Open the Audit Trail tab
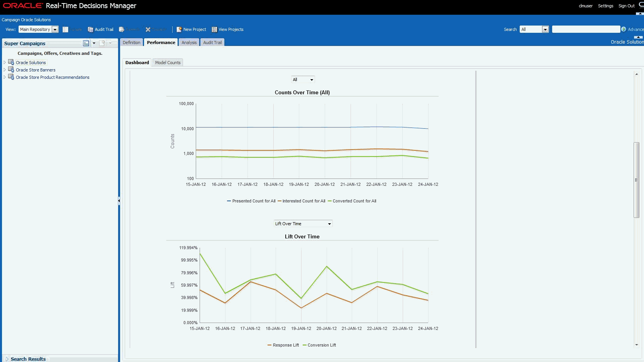644x362 pixels. point(212,42)
